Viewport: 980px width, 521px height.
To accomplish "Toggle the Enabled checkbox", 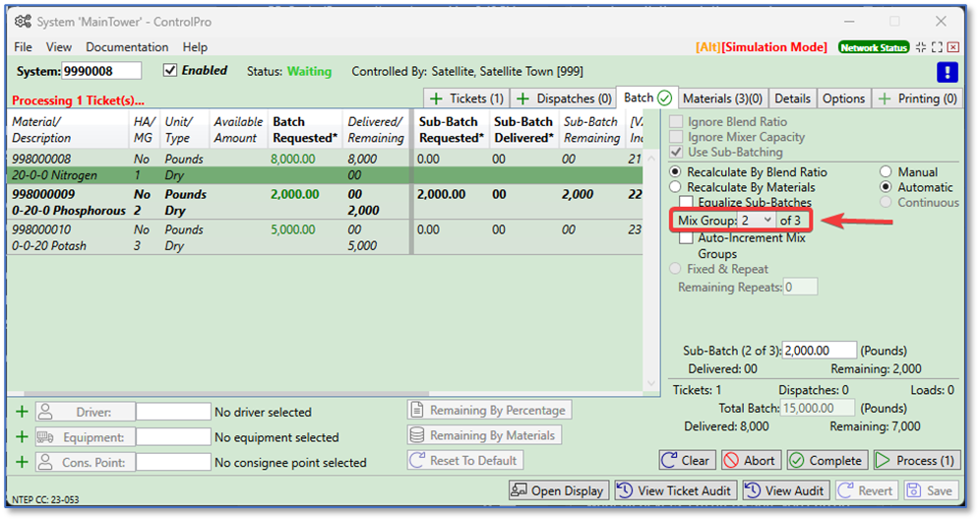I will [170, 71].
